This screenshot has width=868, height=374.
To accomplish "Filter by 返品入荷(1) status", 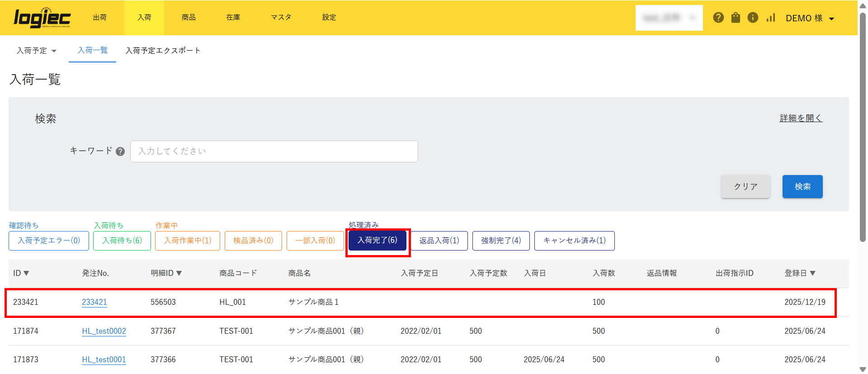I will (439, 241).
